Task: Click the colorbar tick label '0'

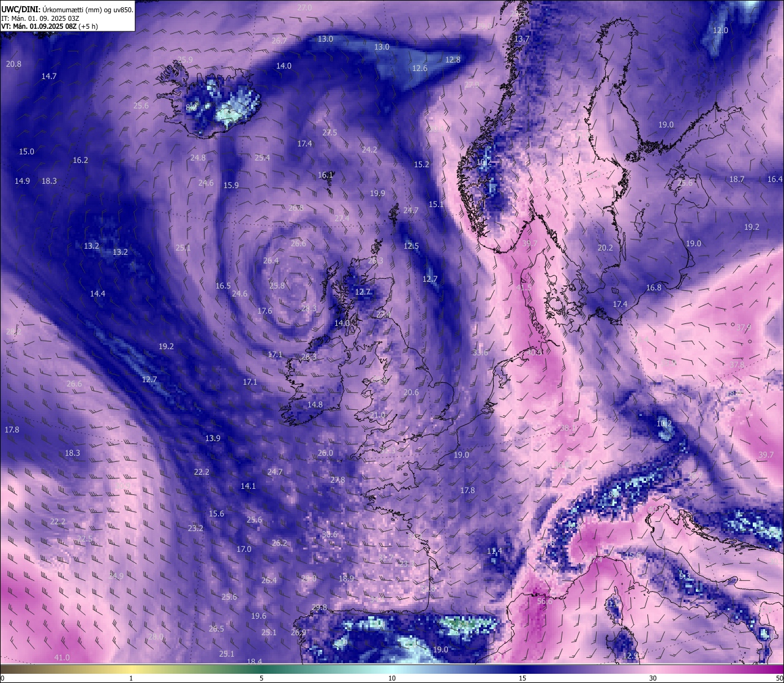Action: coord(2,678)
